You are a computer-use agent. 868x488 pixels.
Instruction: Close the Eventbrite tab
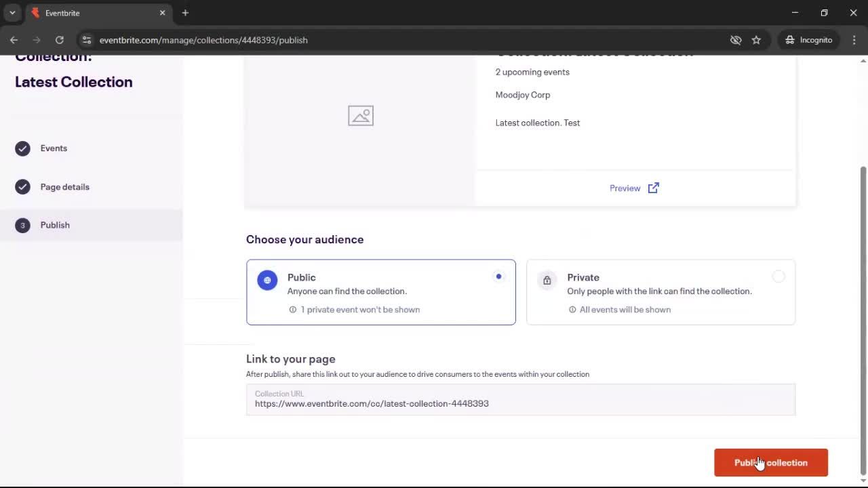pyautogui.click(x=162, y=13)
